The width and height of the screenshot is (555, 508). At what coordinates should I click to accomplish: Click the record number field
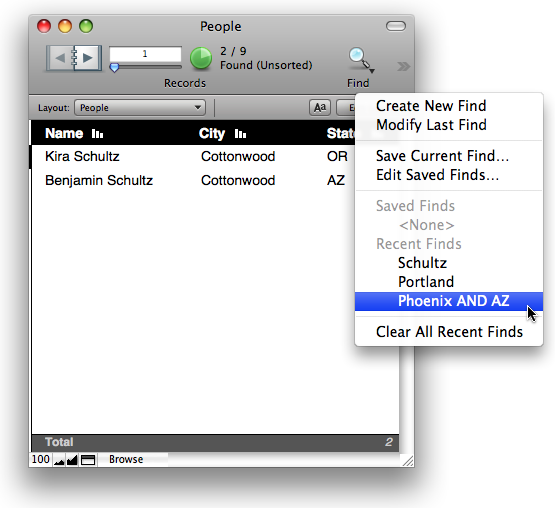point(145,54)
